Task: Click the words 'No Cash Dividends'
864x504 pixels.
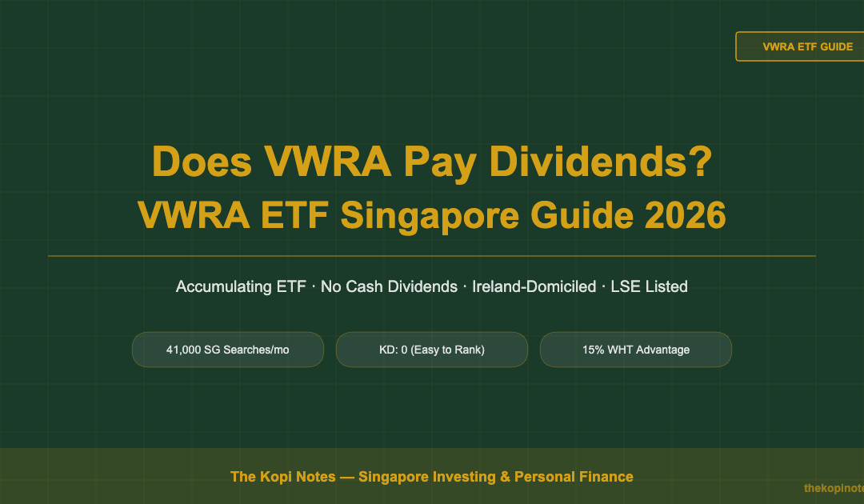Action: pos(389,286)
